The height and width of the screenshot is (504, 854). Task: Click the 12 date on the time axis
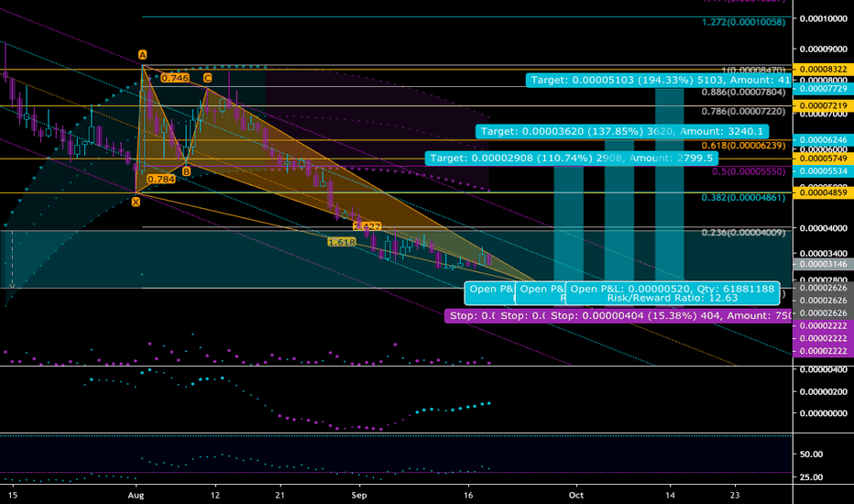click(215, 495)
